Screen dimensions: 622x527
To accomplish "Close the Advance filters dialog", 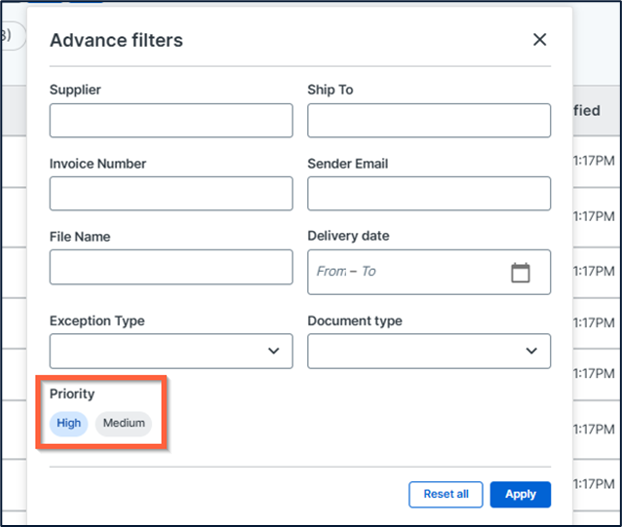I will click(x=539, y=40).
